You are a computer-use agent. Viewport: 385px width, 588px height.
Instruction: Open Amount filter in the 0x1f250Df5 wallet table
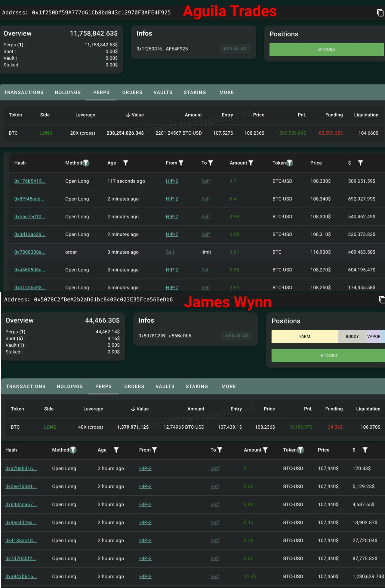click(251, 163)
